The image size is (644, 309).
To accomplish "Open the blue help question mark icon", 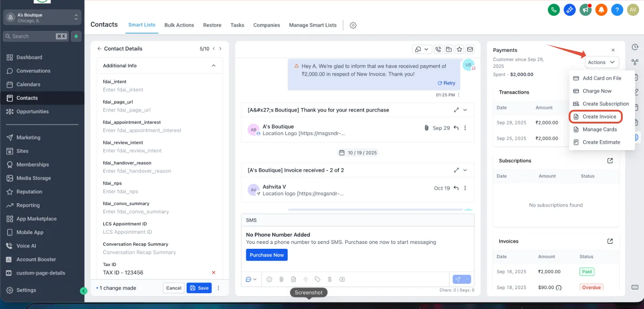I will point(617,10).
